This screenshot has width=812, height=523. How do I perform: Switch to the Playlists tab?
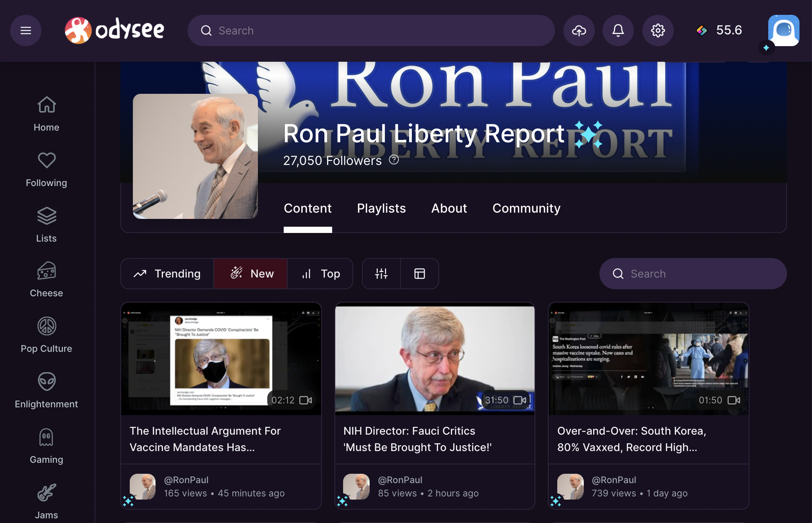tap(381, 208)
